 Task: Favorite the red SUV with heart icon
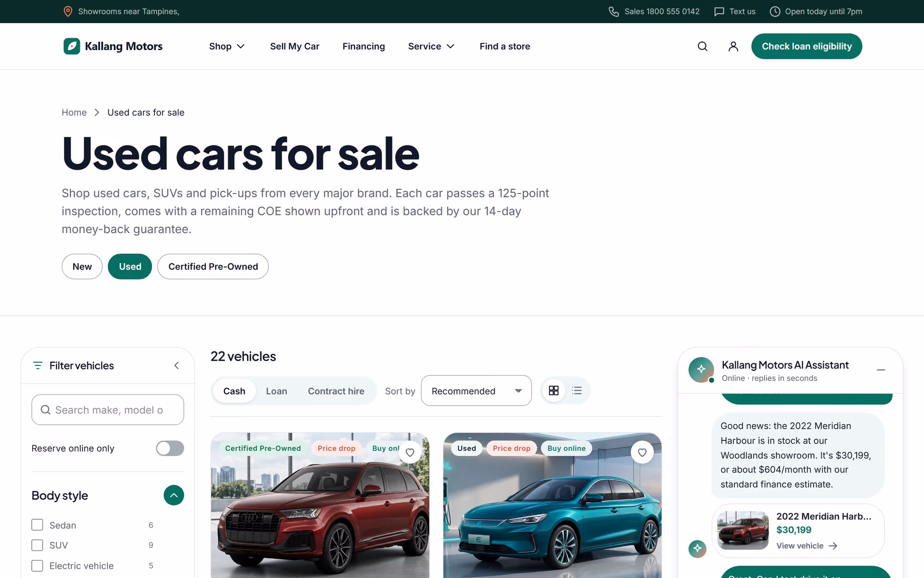click(x=410, y=452)
